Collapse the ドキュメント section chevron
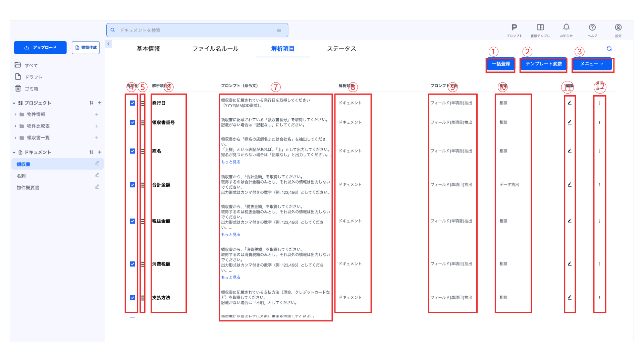 14,153
